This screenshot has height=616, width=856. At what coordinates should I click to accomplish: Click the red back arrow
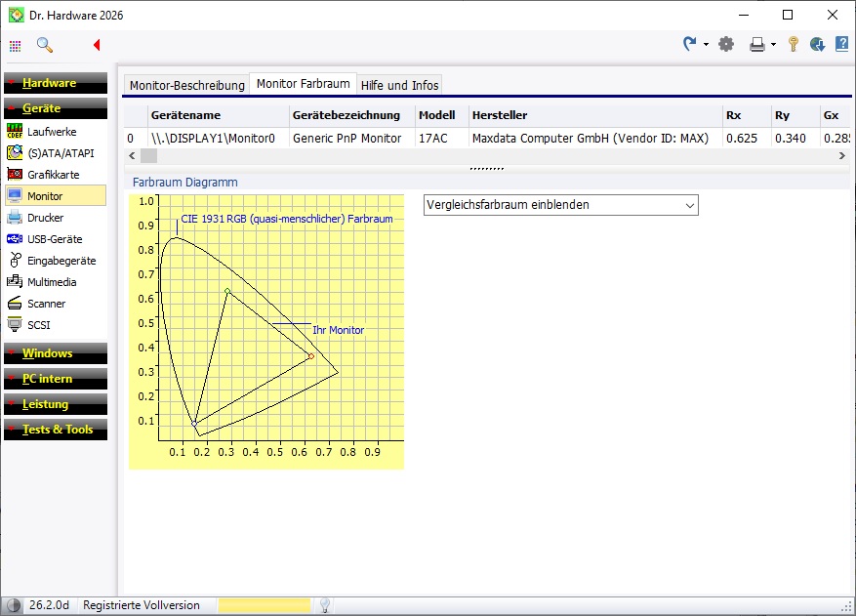97,45
